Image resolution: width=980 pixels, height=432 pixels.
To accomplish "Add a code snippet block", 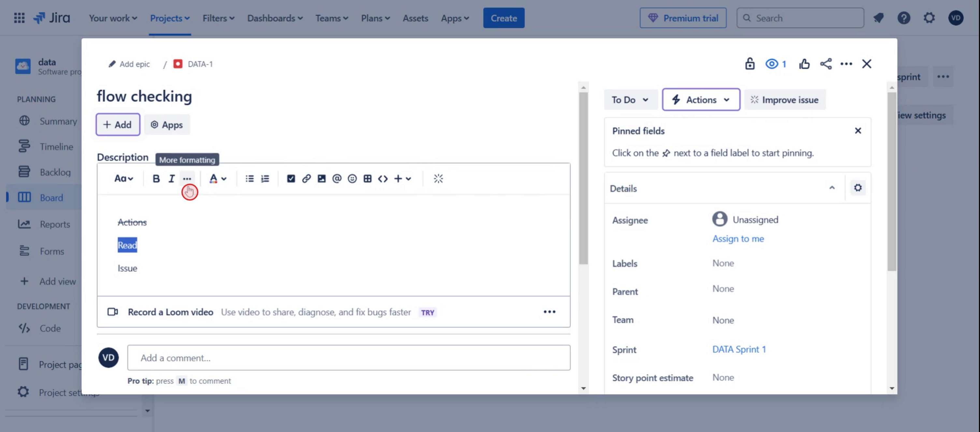I will point(383,179).
